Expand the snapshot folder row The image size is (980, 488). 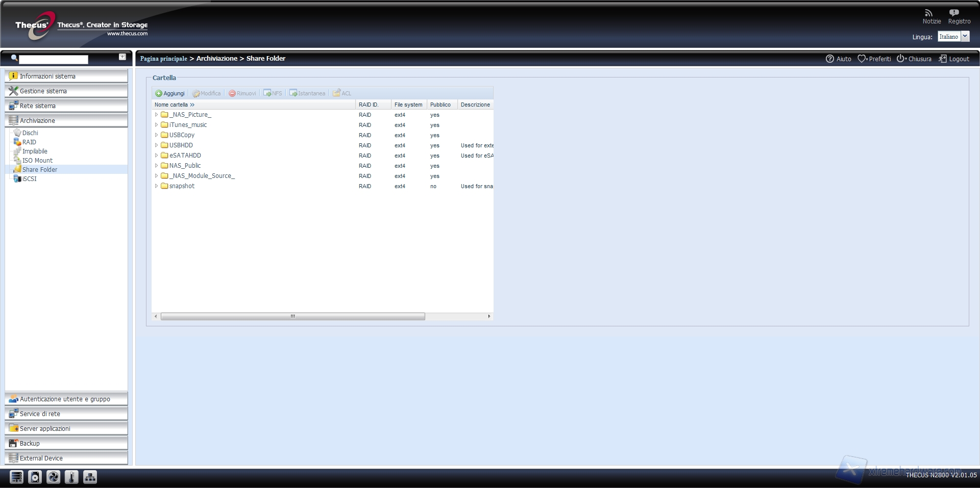pos(156,186)
